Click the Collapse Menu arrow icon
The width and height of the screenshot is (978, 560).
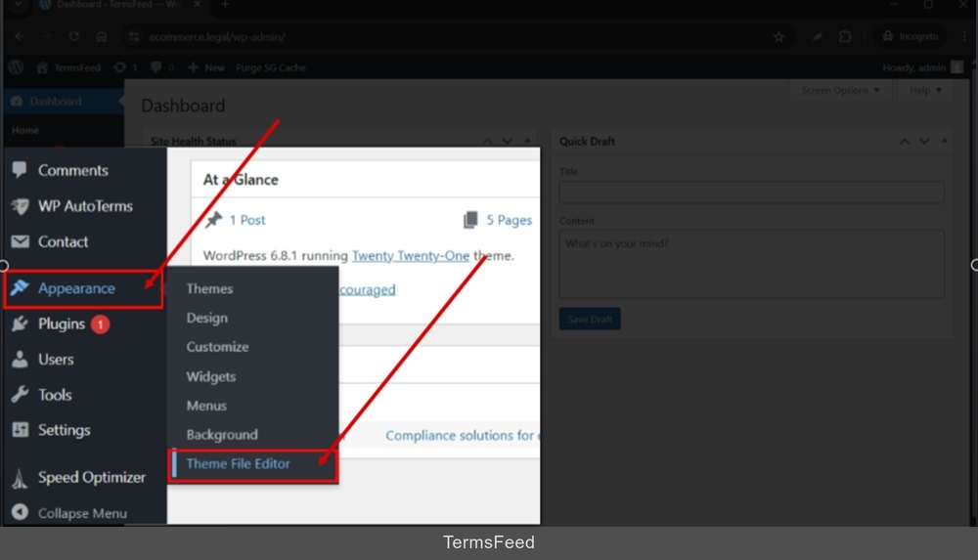point(20,512)
